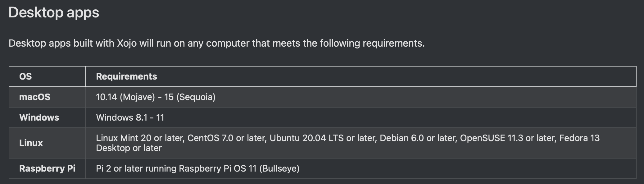Click the Desktop apps heading
Image resolution: width=644 pixels, height=184 pixels.
(54, 13)
